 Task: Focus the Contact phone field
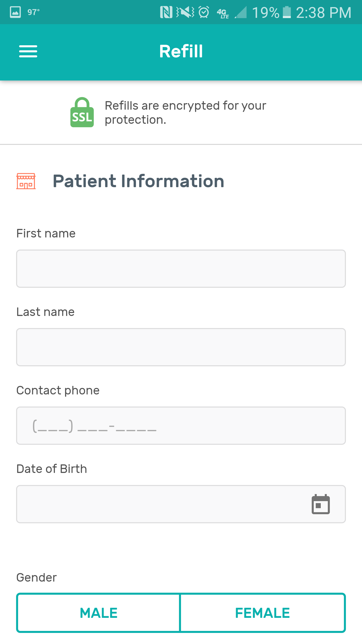point(181,426)
